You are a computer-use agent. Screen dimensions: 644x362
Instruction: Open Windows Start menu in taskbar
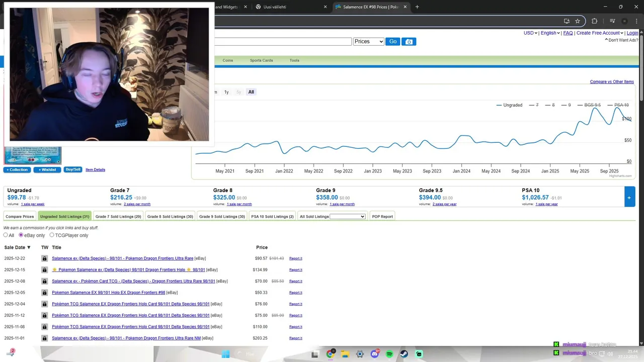click(x=225, y=354)
